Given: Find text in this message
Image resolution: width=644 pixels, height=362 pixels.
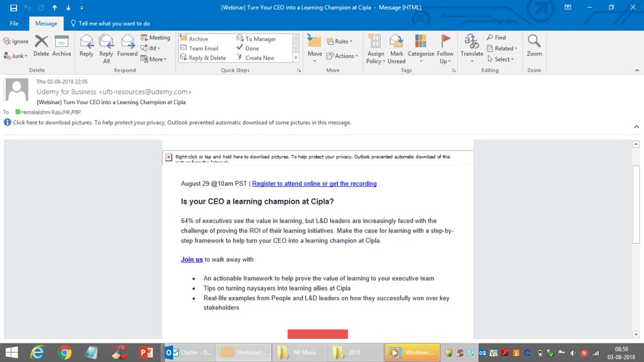Looking at the screenshot, I should [x=496, y=38].
